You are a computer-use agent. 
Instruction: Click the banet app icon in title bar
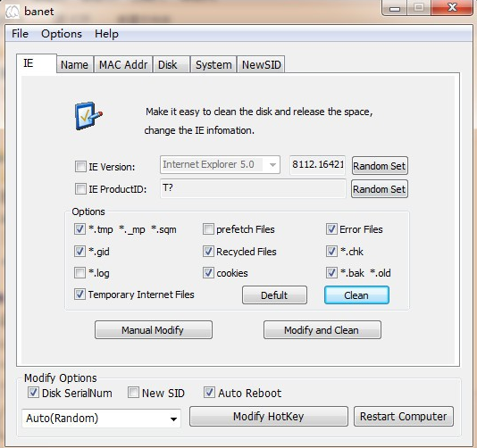click(x=13, y=12)
